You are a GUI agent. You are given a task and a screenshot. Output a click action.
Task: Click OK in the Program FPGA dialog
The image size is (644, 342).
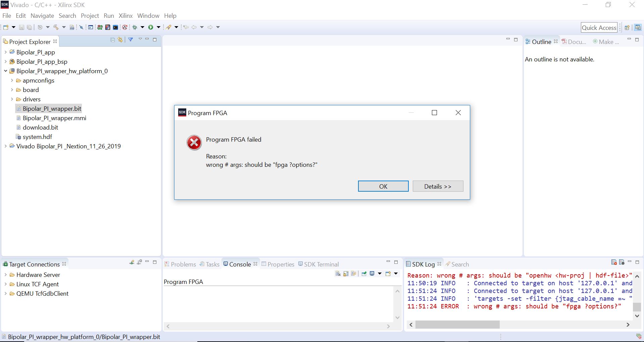pyautogui.click(x=383, y=186)
